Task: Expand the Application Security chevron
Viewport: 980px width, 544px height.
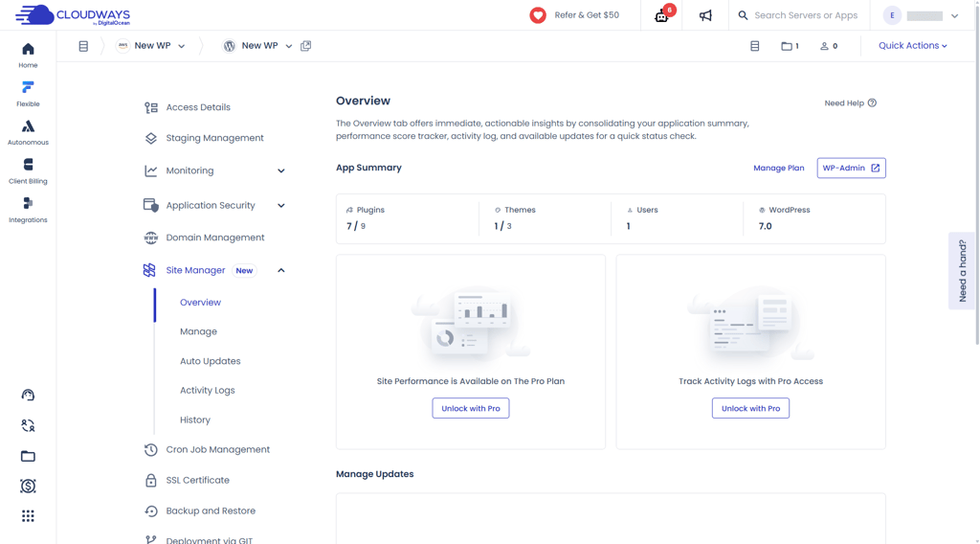Action: pos(281,205)
